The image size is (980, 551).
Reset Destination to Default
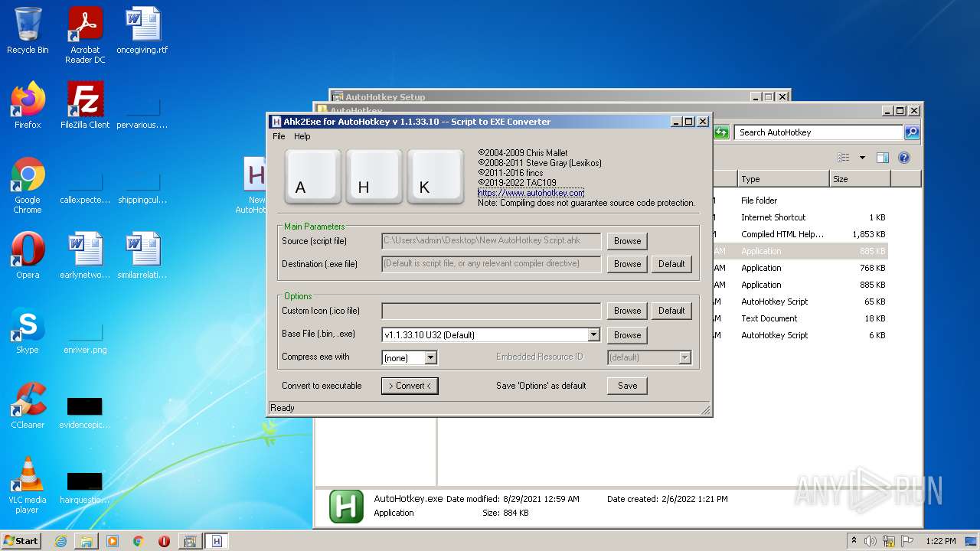671,264
